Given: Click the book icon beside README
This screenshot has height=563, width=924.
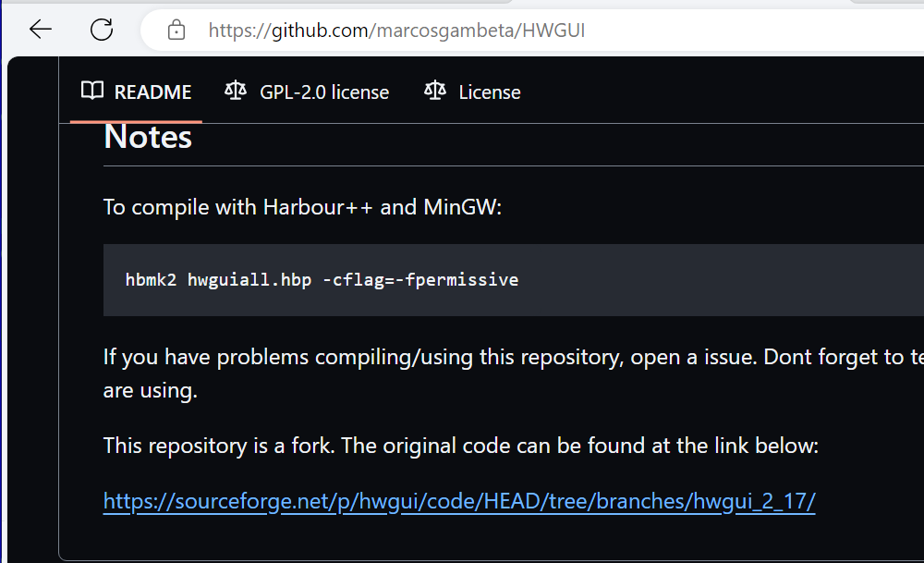Looking at the screenshot, I should point(91,92).
